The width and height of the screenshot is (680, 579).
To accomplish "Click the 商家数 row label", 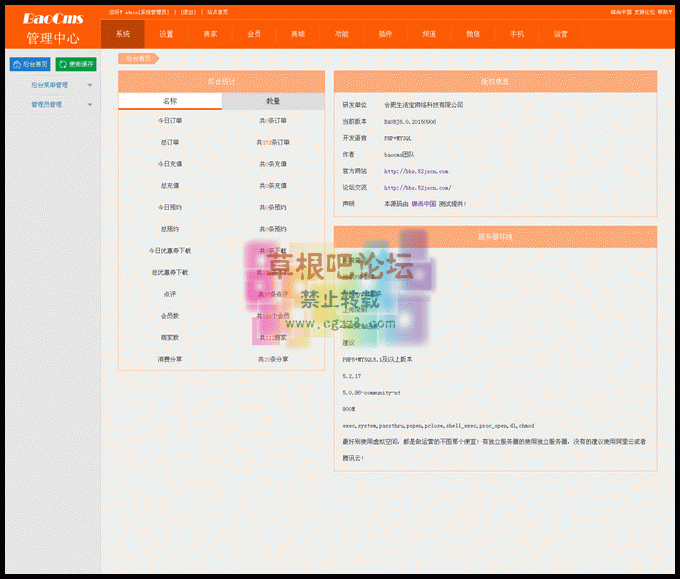I will 170,337.
